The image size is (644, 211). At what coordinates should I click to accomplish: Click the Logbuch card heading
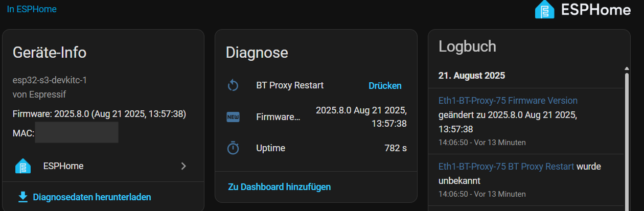467,46
